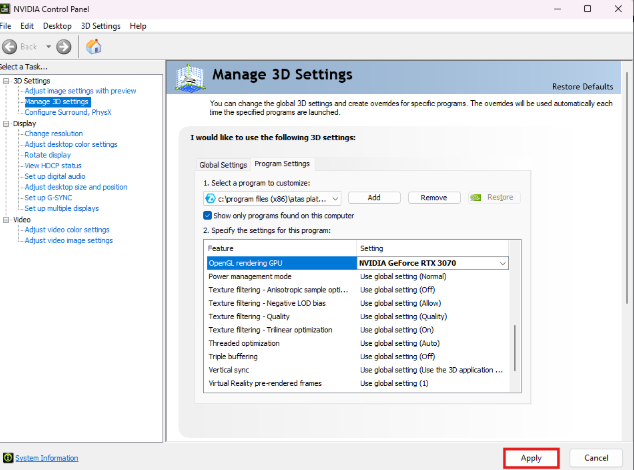
Task: Click the Display tree category label
Action: pyautogui.click(x=25, y=124)
